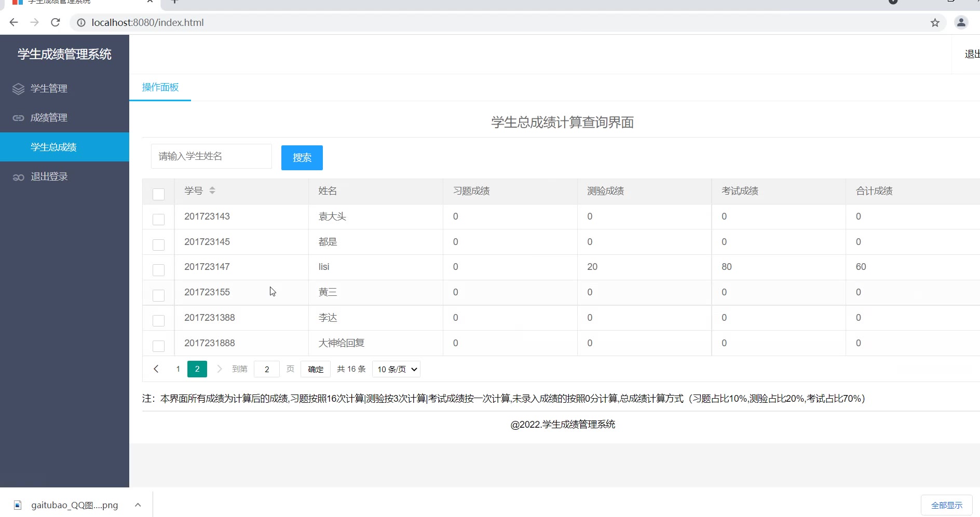Go to previous page with left chevron

coord(156,369)
